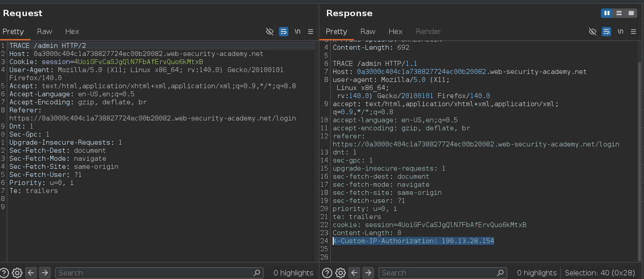Switch to Pretty tab in Response
The width and height of the screenshot is (644, 279).
coord(336,31)
